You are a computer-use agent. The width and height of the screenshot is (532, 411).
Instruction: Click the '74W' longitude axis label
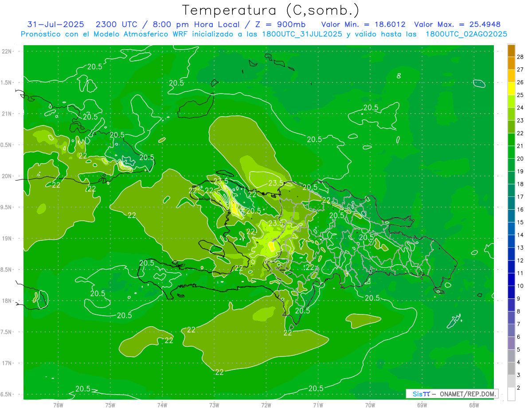[x=162, y=405]
